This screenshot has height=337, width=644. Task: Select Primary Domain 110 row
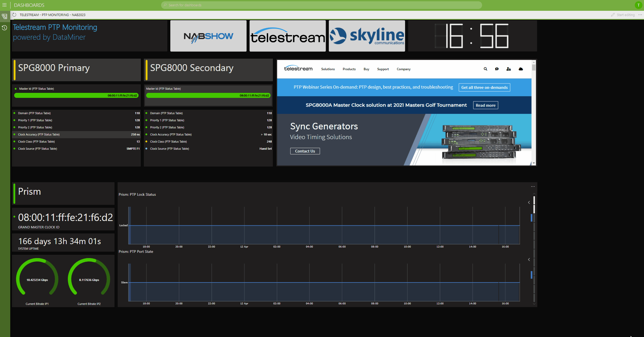pyautogui.click(x=76, y=113)
